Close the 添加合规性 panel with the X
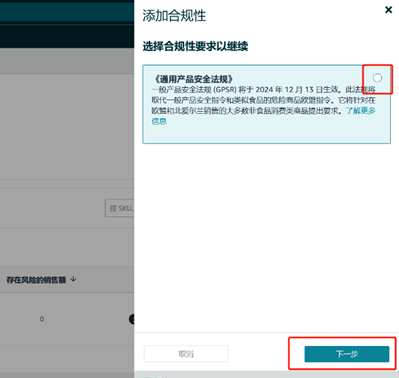399x378 pixels. tap(388, 10)
